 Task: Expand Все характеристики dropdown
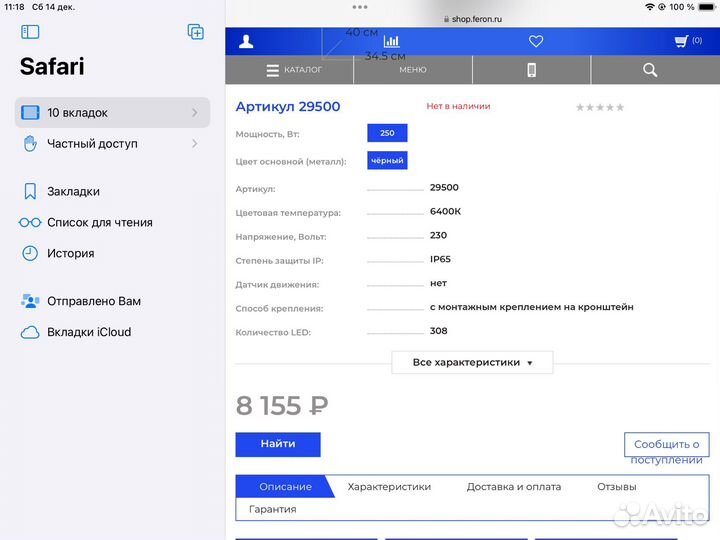pyautogui.click(x=472, y=362)
